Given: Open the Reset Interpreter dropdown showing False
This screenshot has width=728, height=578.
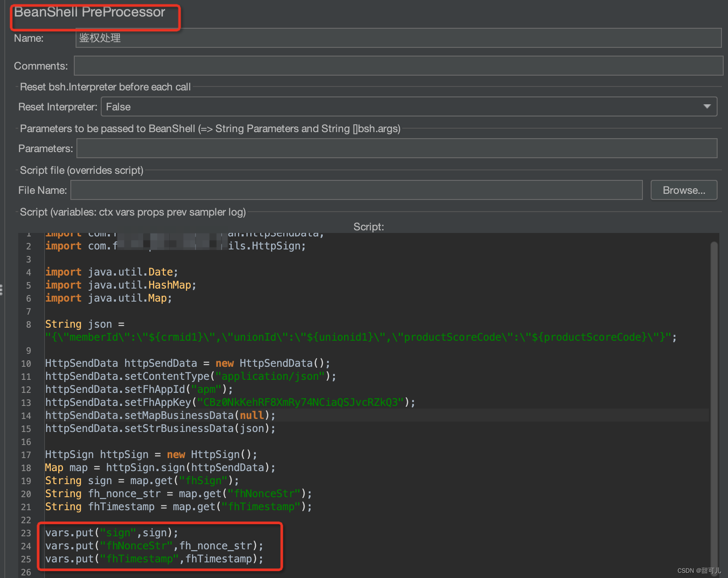Looking at the screenshot, I should point(409,106).
